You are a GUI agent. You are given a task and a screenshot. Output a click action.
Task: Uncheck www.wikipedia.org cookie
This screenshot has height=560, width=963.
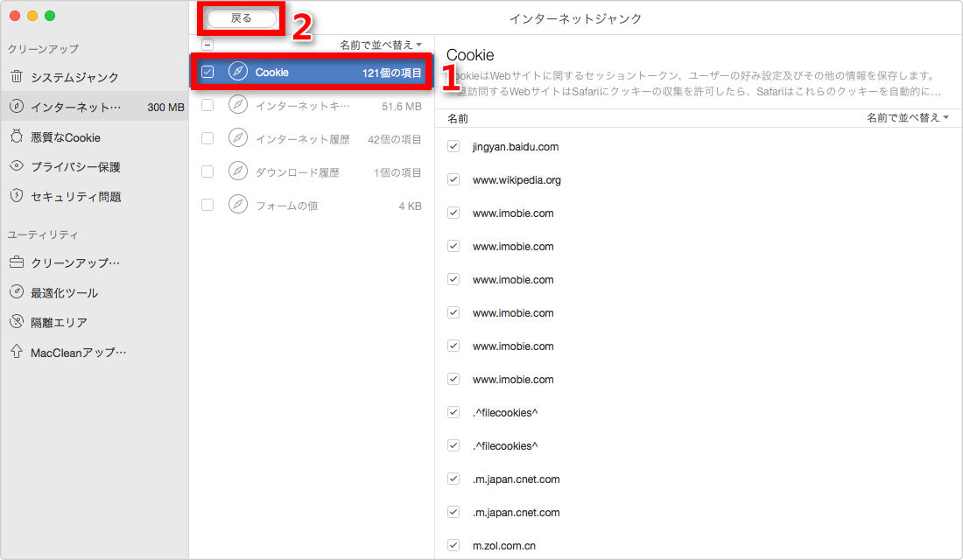(x=453, y=179)
